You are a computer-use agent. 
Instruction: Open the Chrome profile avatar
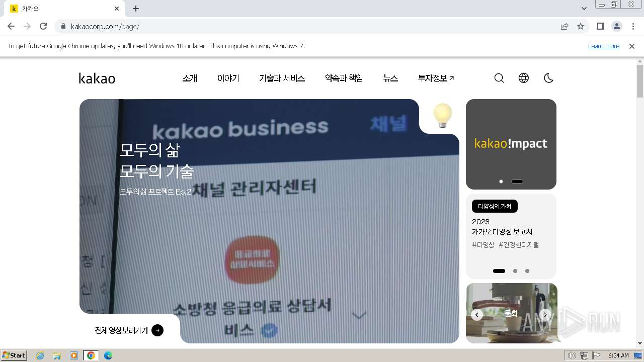click(x=617, y=26)
